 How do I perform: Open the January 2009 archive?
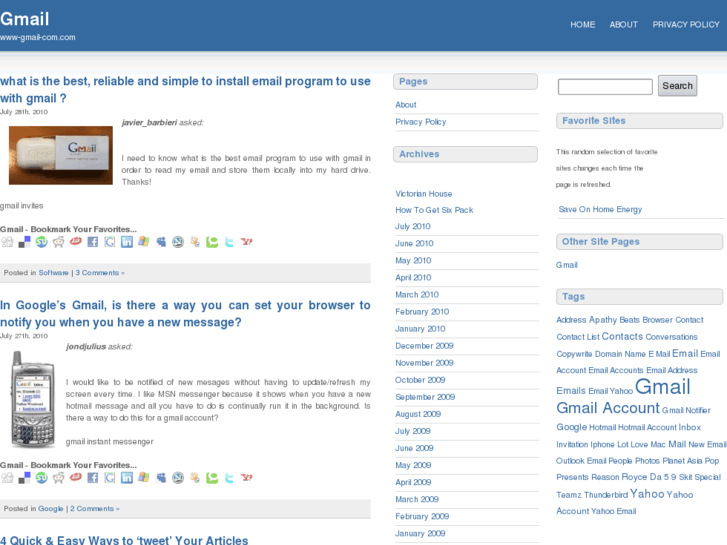420,534
